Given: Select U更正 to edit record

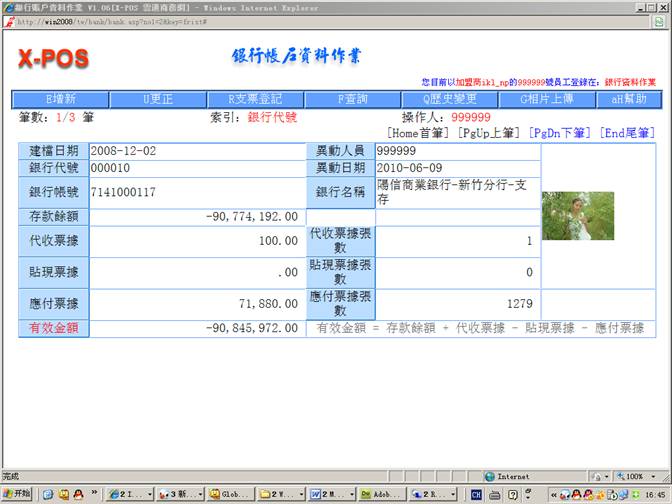Looking at the screenshot, I should click(x=158, y=99).
